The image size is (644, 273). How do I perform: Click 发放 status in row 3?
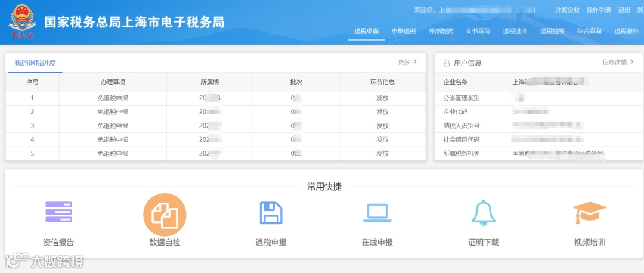point(382,126)
